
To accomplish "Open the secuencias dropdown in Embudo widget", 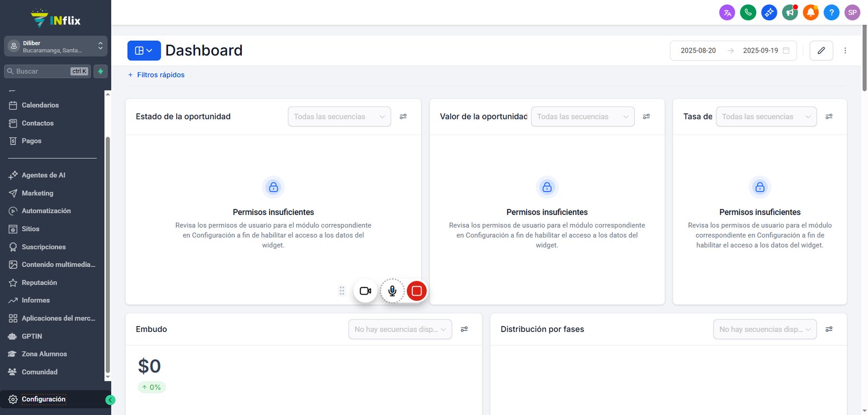I will coord(400,329).
